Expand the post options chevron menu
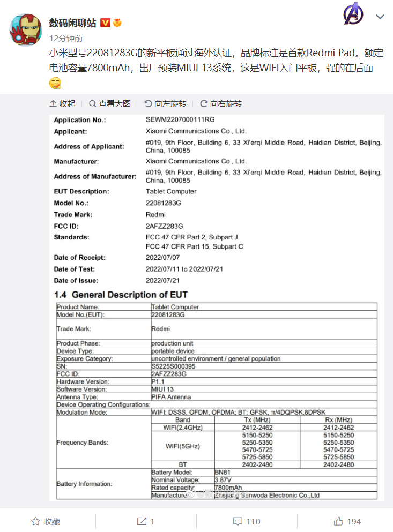Viewport: 393px width, 532px height. (x=380, y=17)
